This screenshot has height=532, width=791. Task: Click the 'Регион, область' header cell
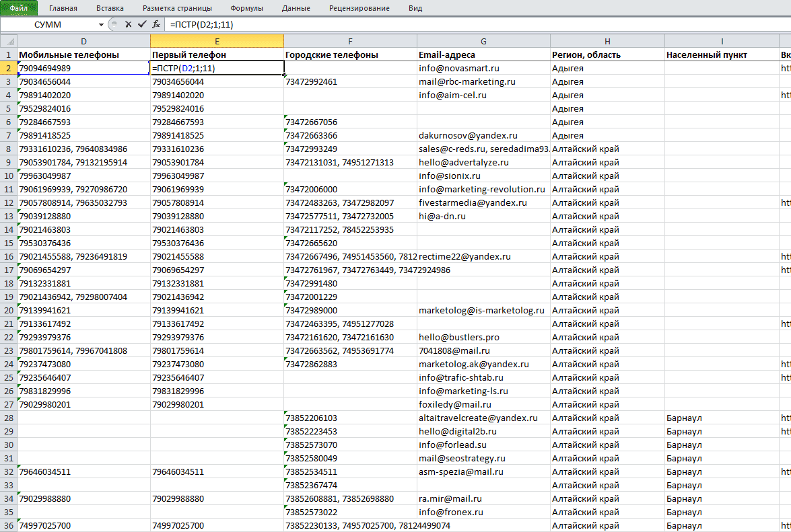[x=607, y=55]
